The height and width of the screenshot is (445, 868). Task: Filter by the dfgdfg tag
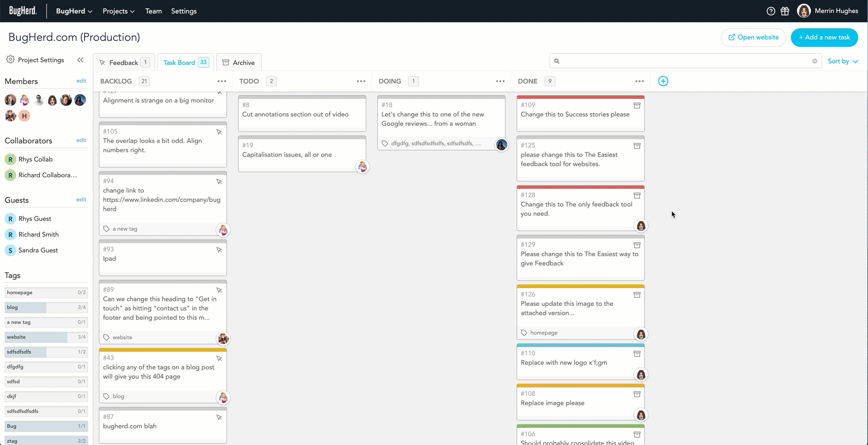[46, 367]
